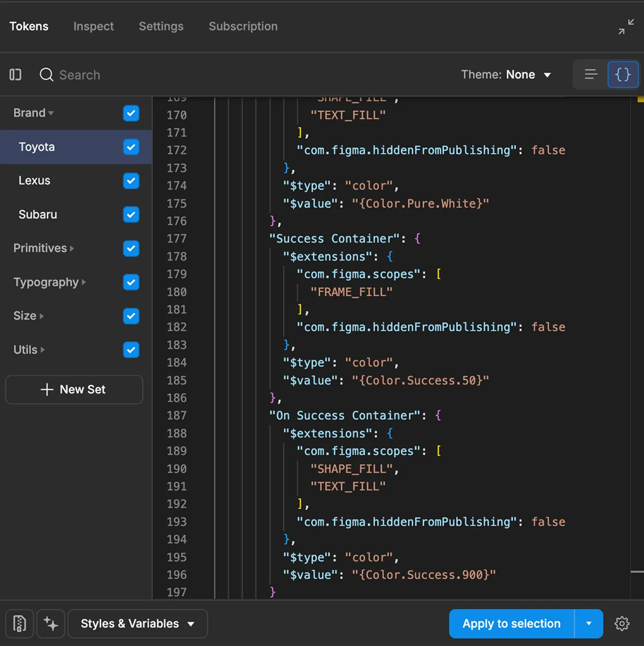Click "SHAPE_FILL" on line 190
Viewport: 644px width, 646px height.
pos(351,469)
